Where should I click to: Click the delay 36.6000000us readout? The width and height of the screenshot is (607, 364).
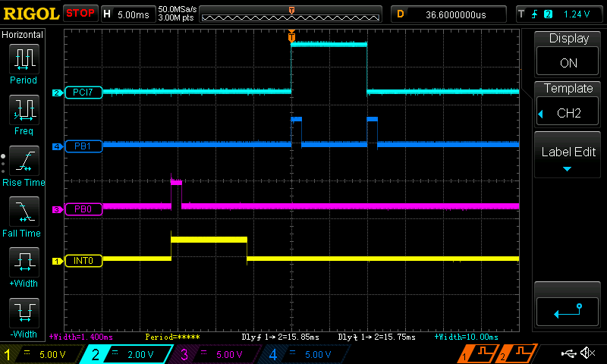coord(448,14)
